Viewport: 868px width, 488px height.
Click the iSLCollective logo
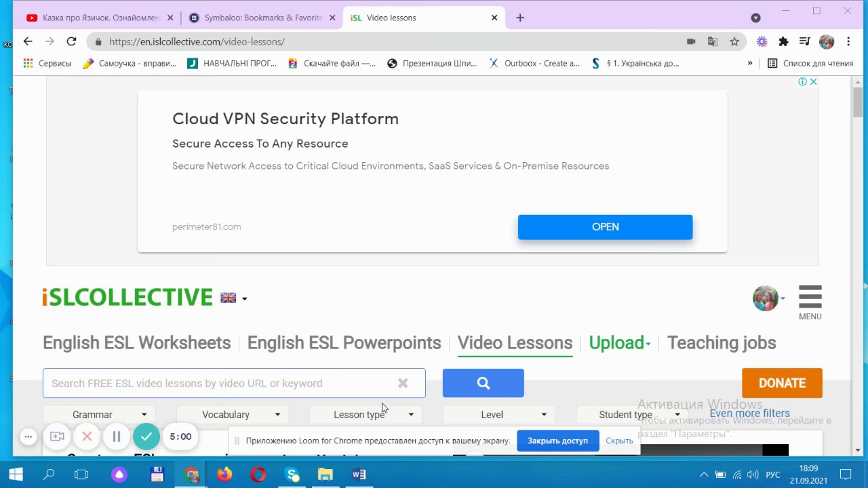tap(127, 298)
